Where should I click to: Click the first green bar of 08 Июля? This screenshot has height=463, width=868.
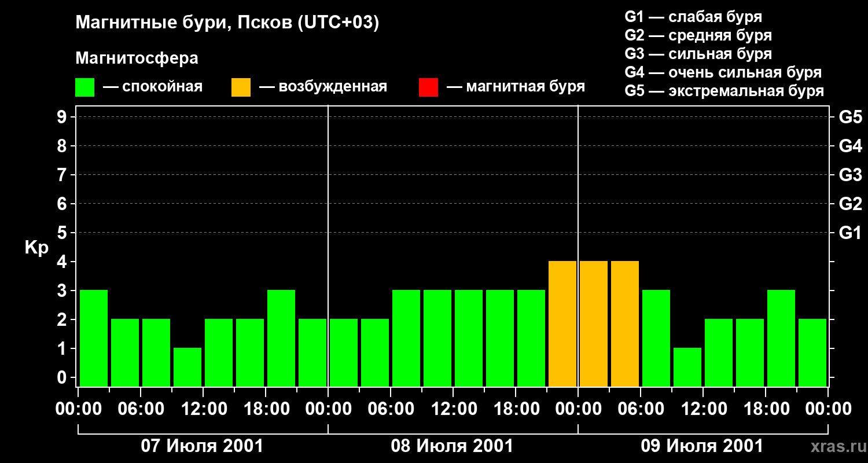tap(344, 352)
